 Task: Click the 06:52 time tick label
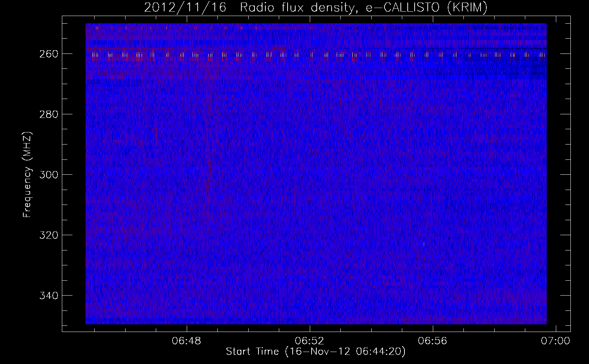click(310, 341)
